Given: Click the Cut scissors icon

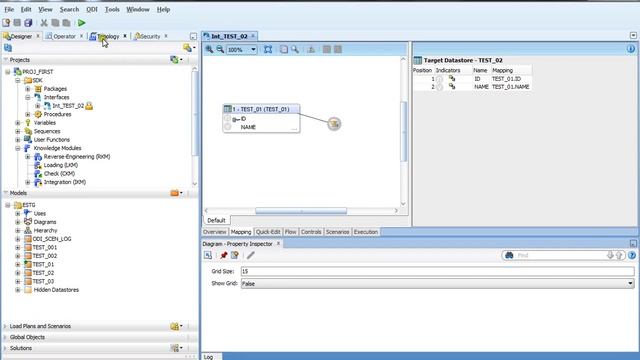Looking at the screenshot, I should tap(44, 23).
